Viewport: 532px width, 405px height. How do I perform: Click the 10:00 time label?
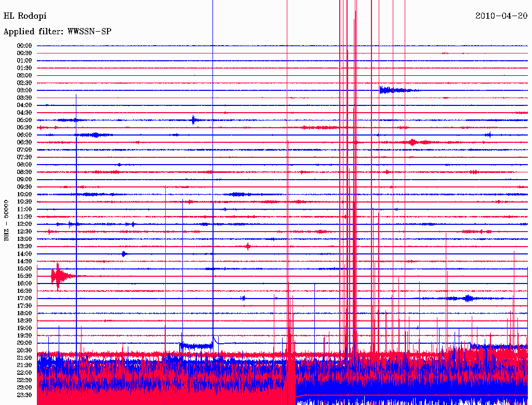[x=24, y=194]
